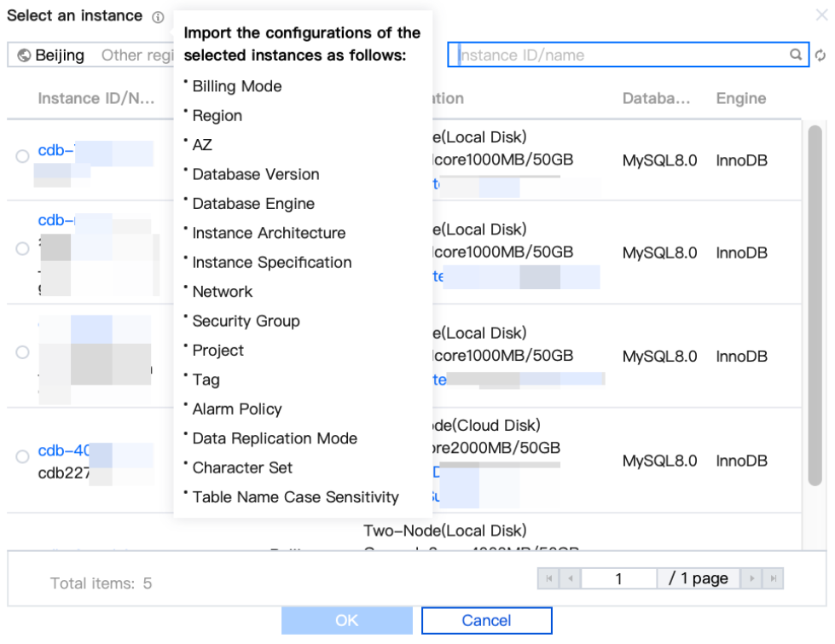Jump to last page of results
835x644 pixels.
pos(773,578)
